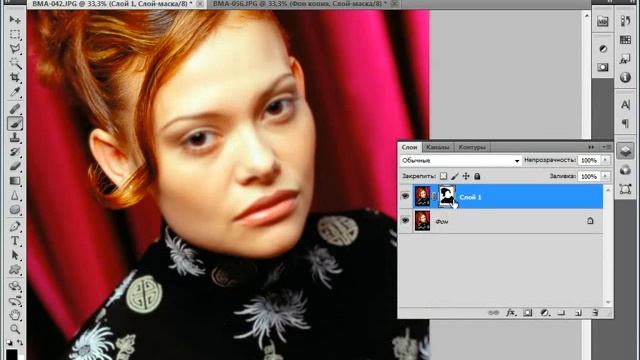
Task: Open the Paths dock icon
Action: tap(625, 189)
